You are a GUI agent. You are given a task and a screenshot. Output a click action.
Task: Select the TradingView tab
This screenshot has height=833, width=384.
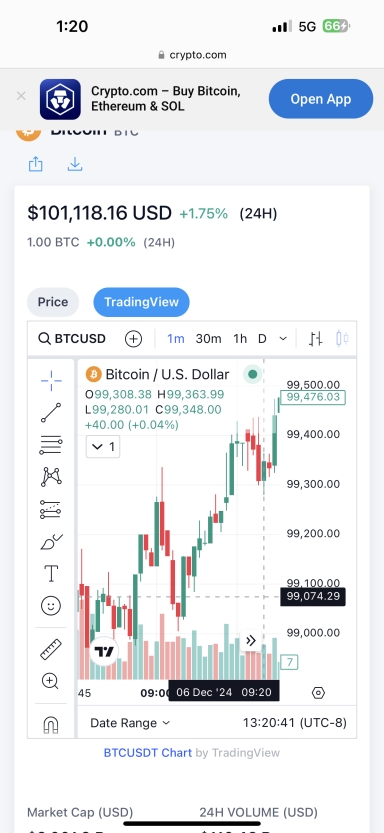[x=141, y=302]
